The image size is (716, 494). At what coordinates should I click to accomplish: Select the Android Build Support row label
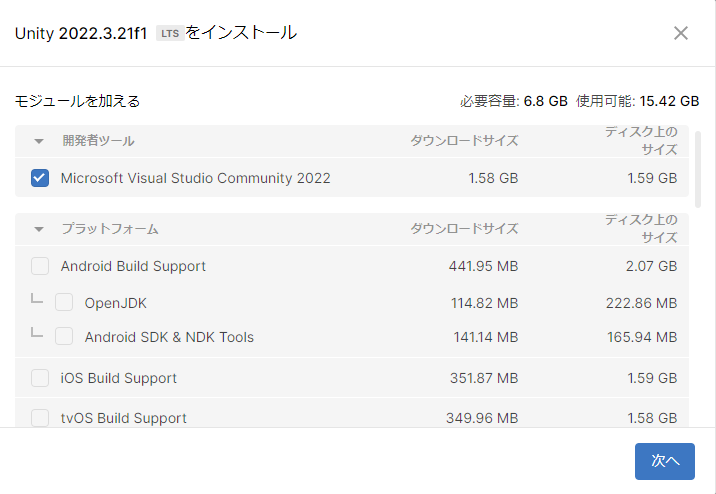(x=133, y=266)
